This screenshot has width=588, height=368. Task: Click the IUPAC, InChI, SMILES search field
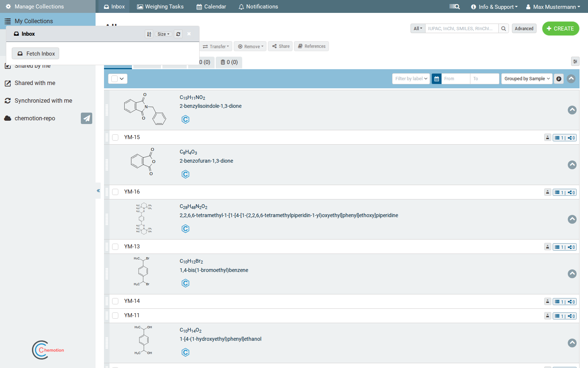click(462, 28)
